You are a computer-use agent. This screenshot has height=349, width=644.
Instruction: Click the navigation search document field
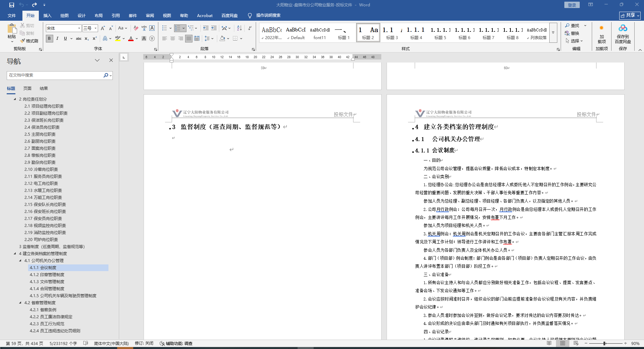pyautogui.click(x=55, y=76)
